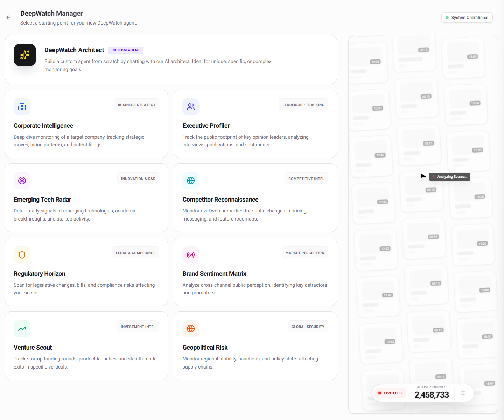Image resolution: width=504 pixels, height=420 pixels.
Task: Click the Executive Profiler description about opinion leaders
Action: pyautogui.click(x=245, y=141)
